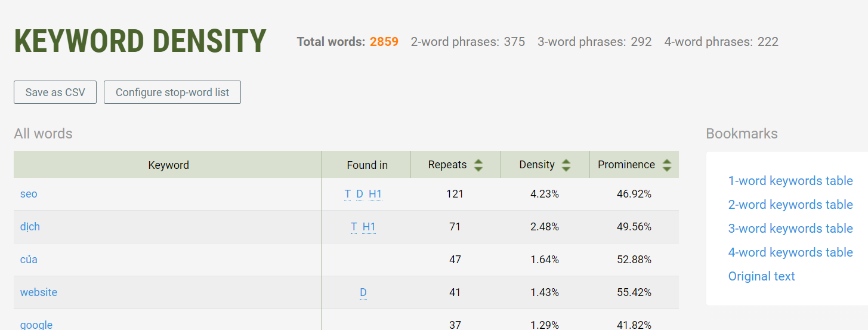
Task: Click the 'dịch' keyword link
Action: [x=30, y=227]
